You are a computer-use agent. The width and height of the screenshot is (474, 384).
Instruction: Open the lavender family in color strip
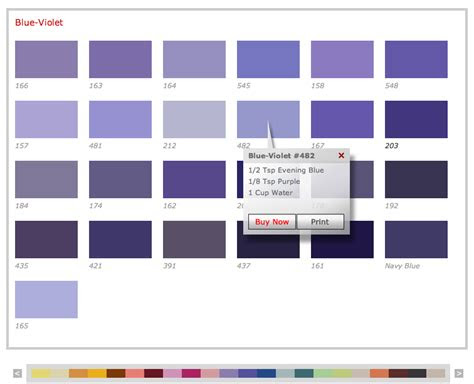(229, 373)
